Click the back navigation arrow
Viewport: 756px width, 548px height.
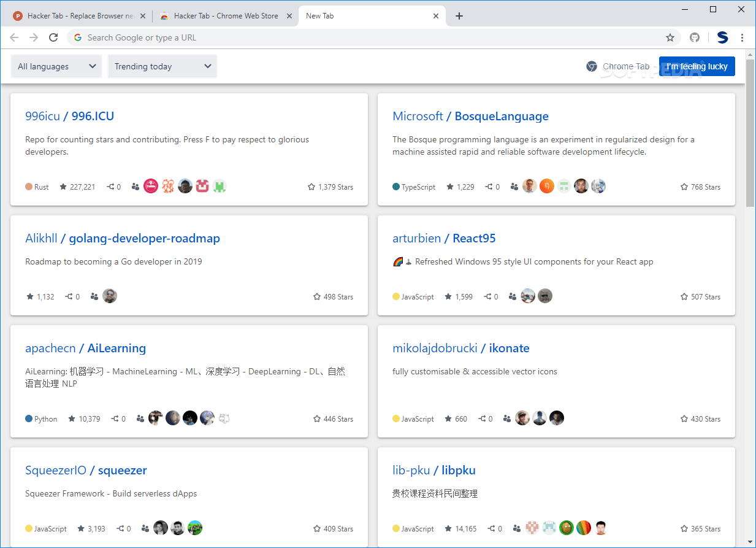[x=14, y=37]
